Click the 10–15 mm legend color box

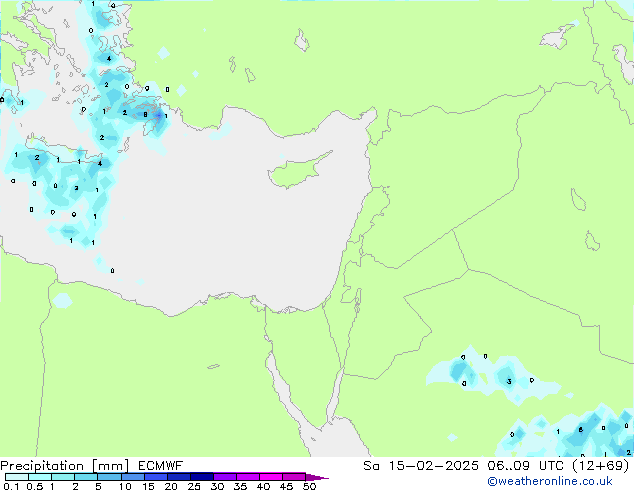132,477
